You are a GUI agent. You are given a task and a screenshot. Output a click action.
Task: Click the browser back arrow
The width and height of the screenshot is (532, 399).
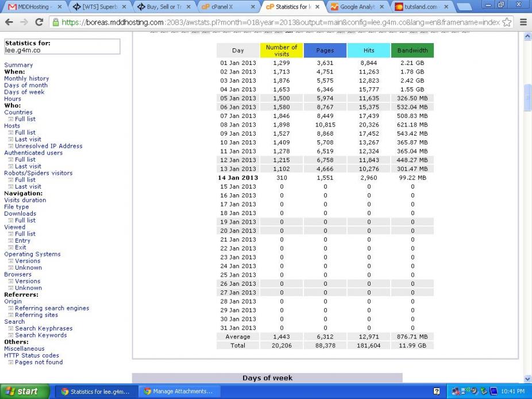point(9,22)
